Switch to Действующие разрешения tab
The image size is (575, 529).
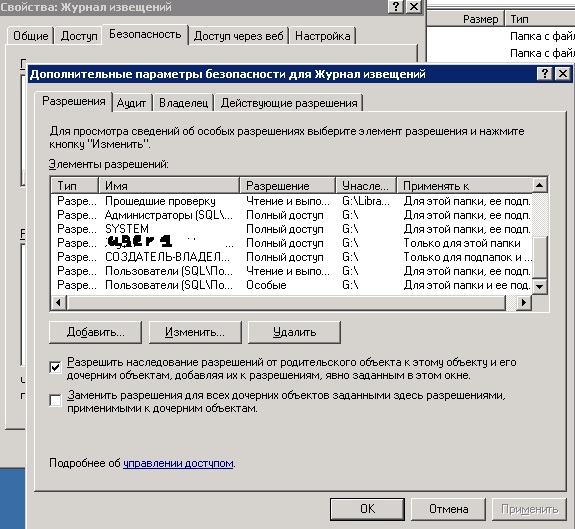click(x=289, y=103)
